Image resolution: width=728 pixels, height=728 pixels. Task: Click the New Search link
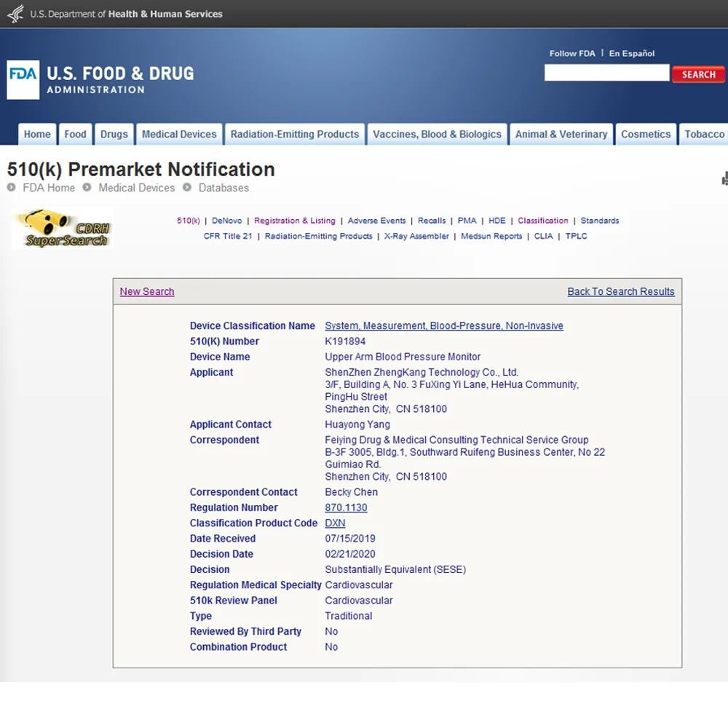point(147,292)
